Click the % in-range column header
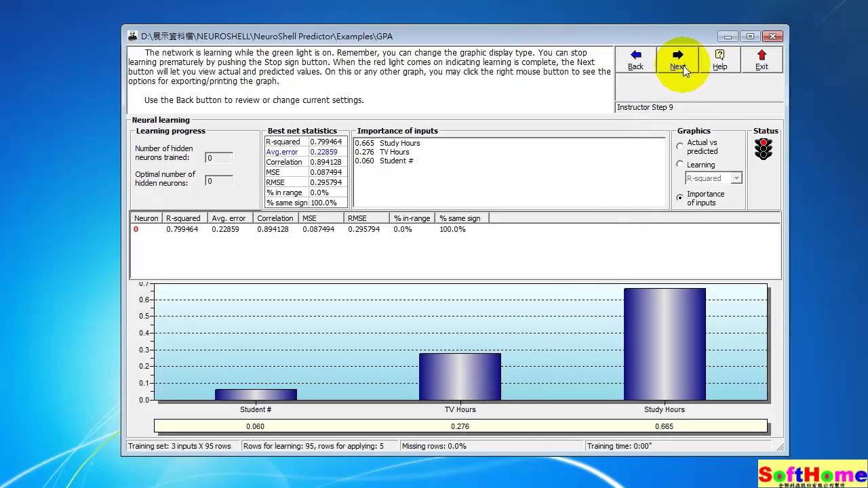Image resolution: width=868 pixels, height=488 pixels. point(412,218)
